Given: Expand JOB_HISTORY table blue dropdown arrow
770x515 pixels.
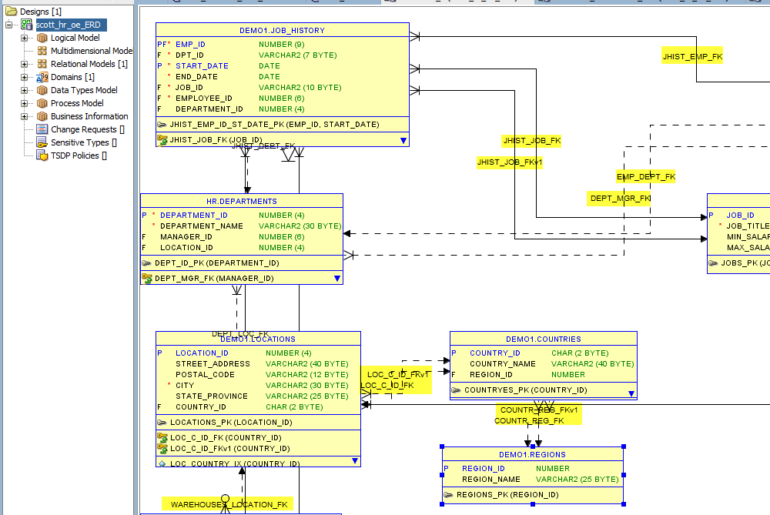Looking at the screenshot, I should [x=403, y=141].
